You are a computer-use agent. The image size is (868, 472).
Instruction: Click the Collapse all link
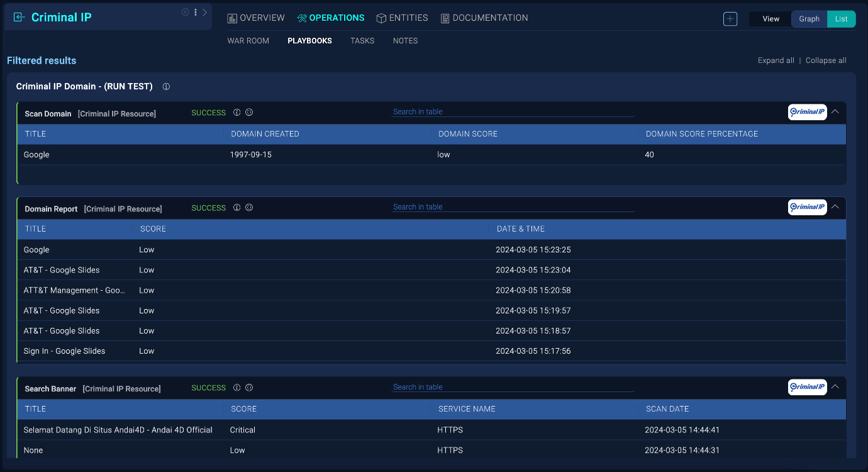tap(826, 60)
